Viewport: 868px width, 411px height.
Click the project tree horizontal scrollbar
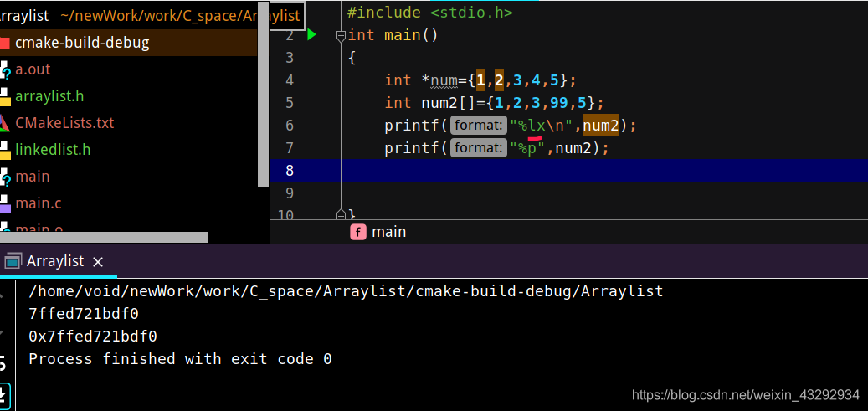(104, 237)
